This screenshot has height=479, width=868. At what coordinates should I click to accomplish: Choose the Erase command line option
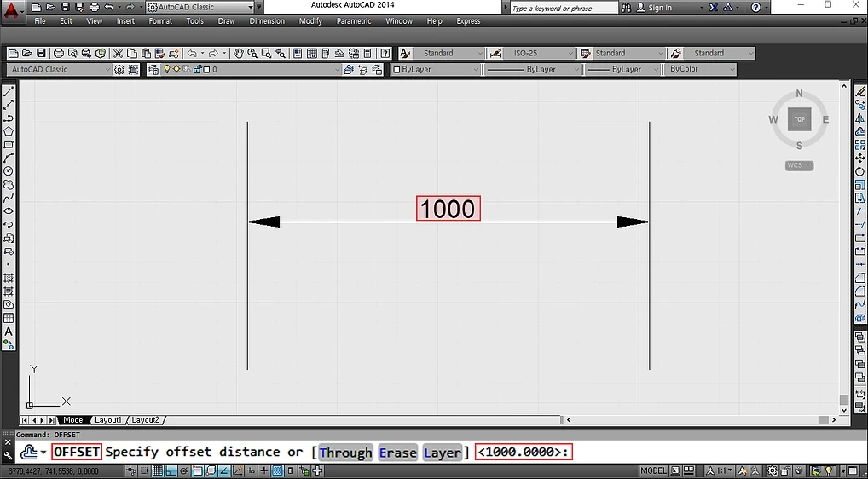397,453
